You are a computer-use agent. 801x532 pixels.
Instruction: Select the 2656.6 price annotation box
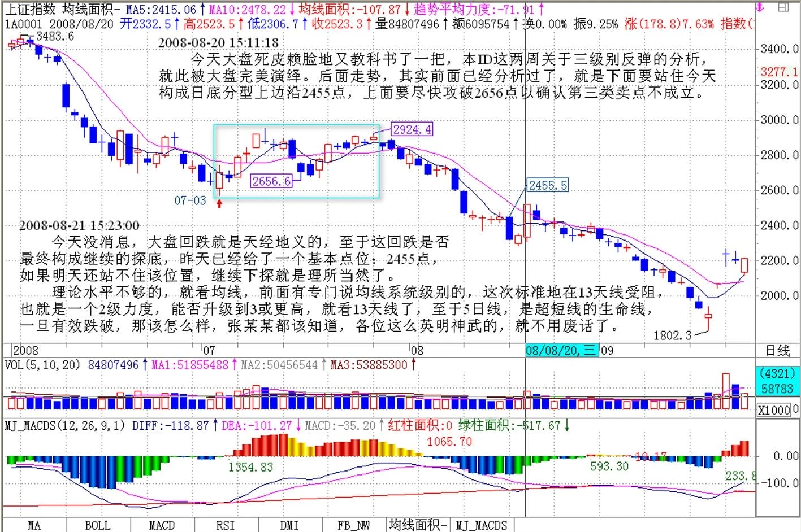click(271, 181)
